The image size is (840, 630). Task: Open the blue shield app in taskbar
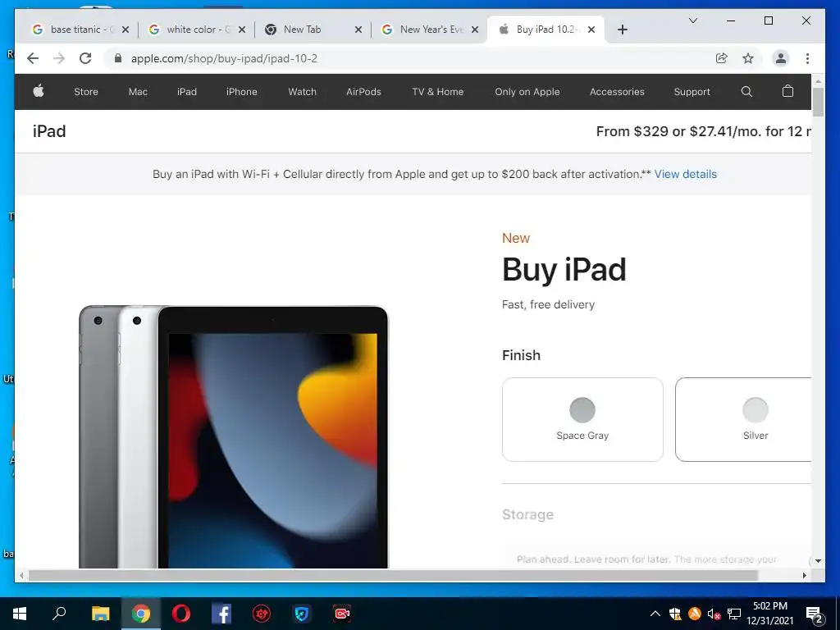click(302, 614)
